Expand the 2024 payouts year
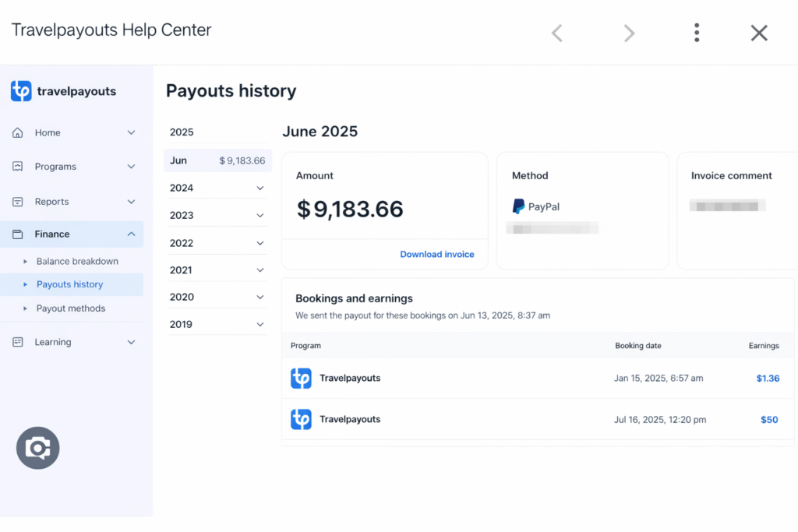Screen dimensions: 798x532 (260, 188)
